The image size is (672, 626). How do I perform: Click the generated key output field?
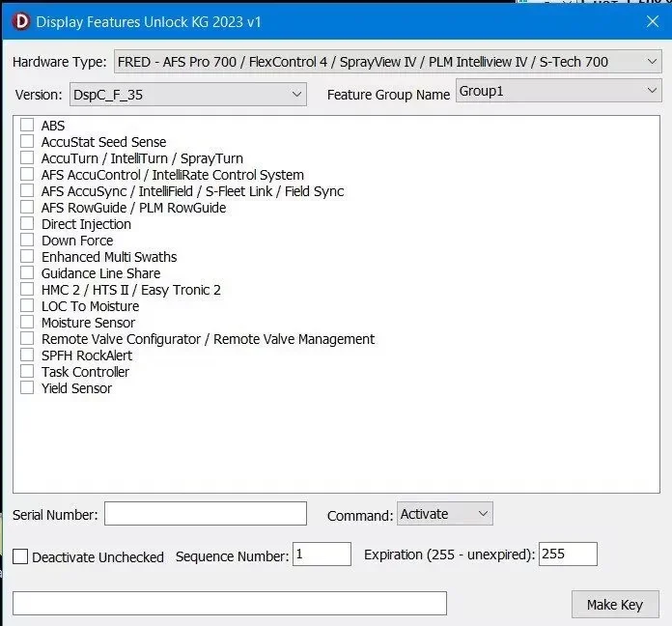click(x=230, y=603)
